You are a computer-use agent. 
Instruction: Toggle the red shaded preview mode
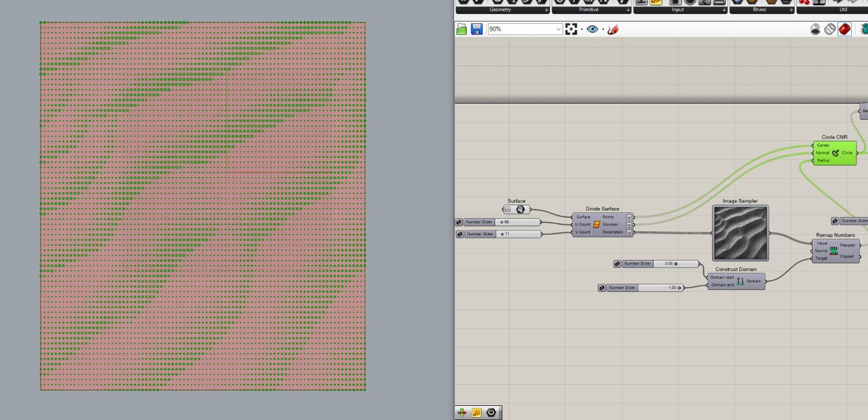tap(845, 29)
